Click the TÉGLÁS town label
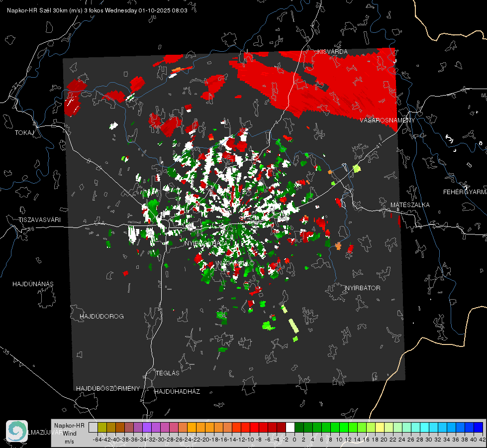 click(168, 373)
